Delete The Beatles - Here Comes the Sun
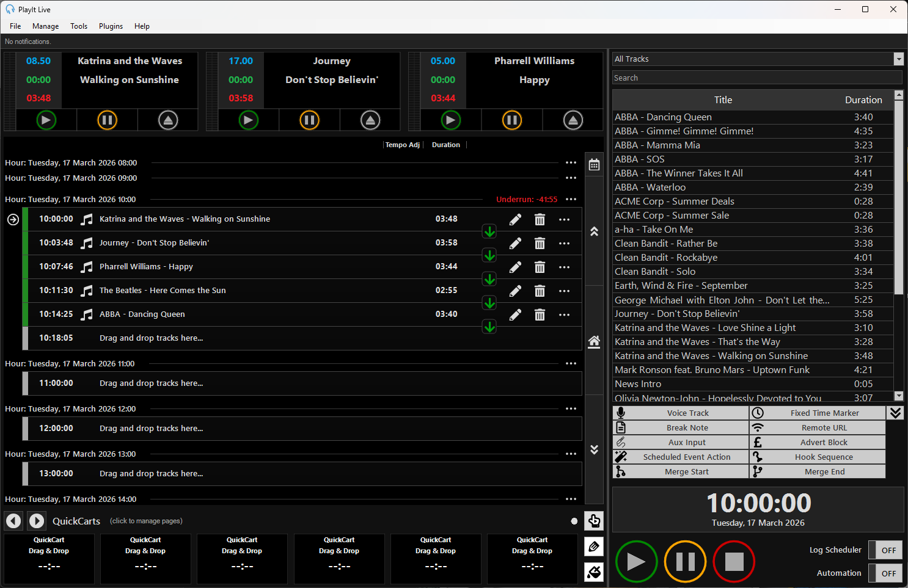This screenshot has width=908, height=588. pyautogui.click(x=540, y=291)
